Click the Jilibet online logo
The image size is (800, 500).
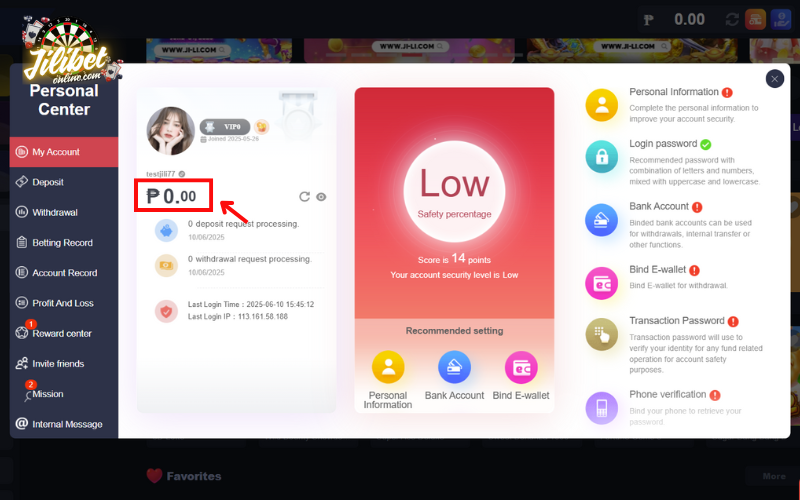click(x=70, y=49)
